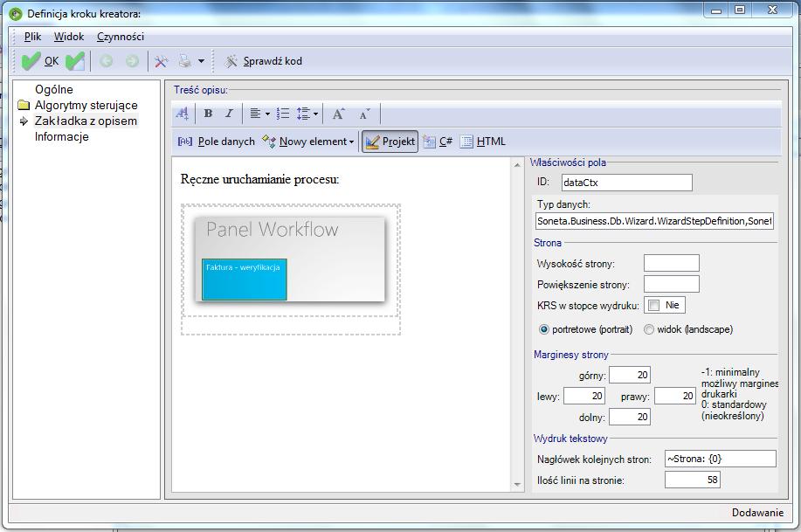
Task: Click the prawy margin field
Action: point(675,396)
